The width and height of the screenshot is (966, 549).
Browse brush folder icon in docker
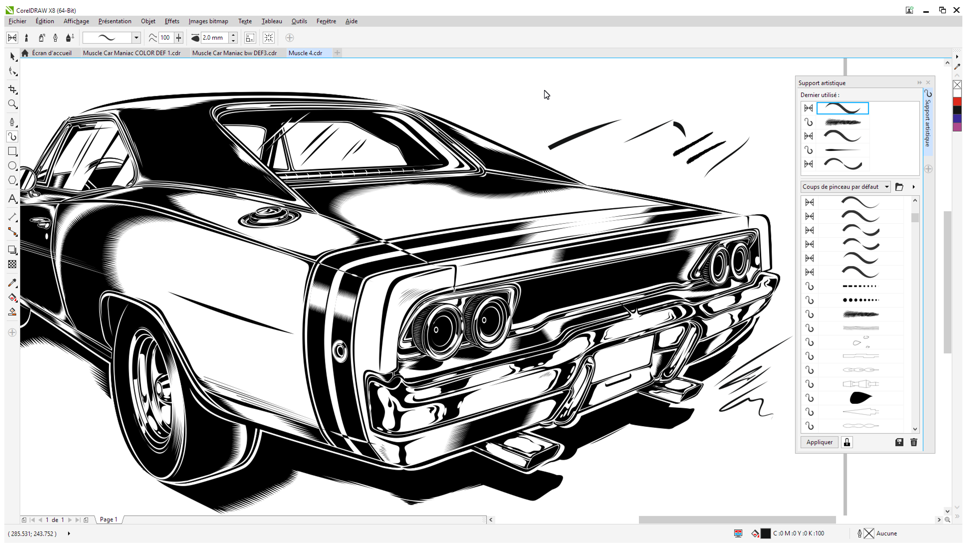point(899,187)
